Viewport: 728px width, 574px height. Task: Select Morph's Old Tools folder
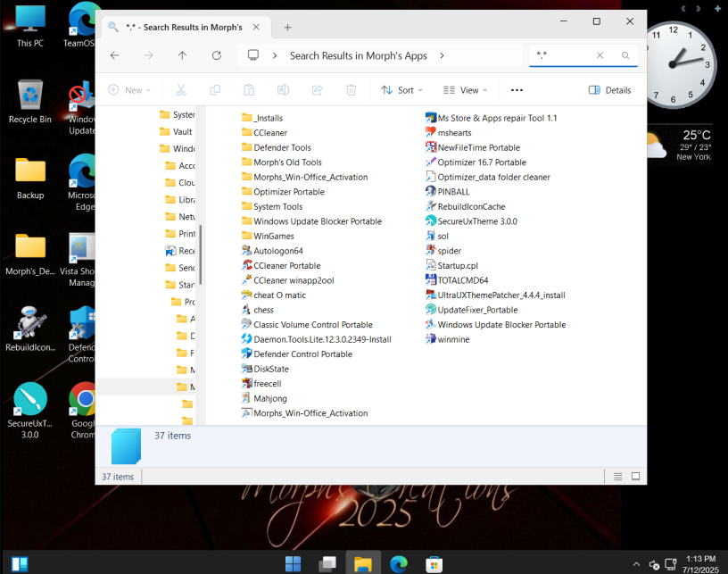point(282,162)
